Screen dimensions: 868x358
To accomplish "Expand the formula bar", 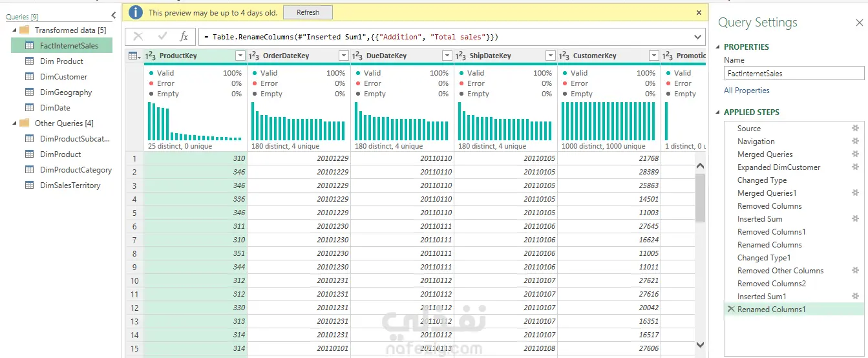I will [x=697, y=37].
